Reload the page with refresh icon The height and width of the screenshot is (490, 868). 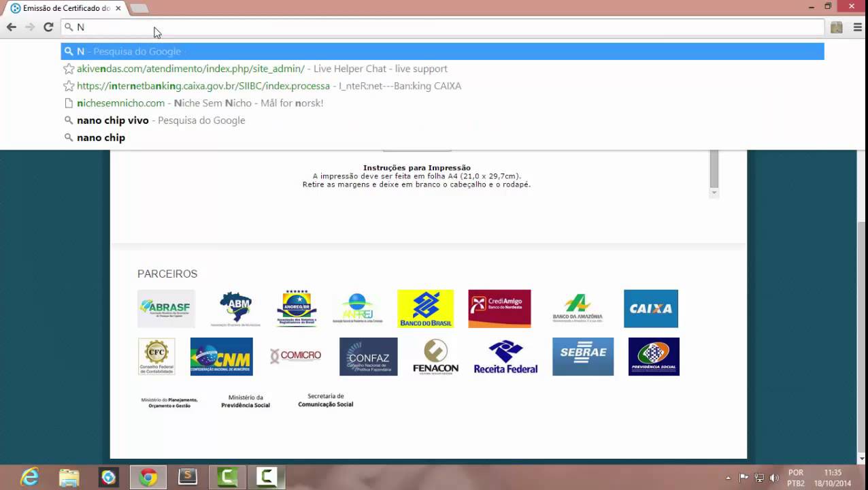tap(48, 27)
